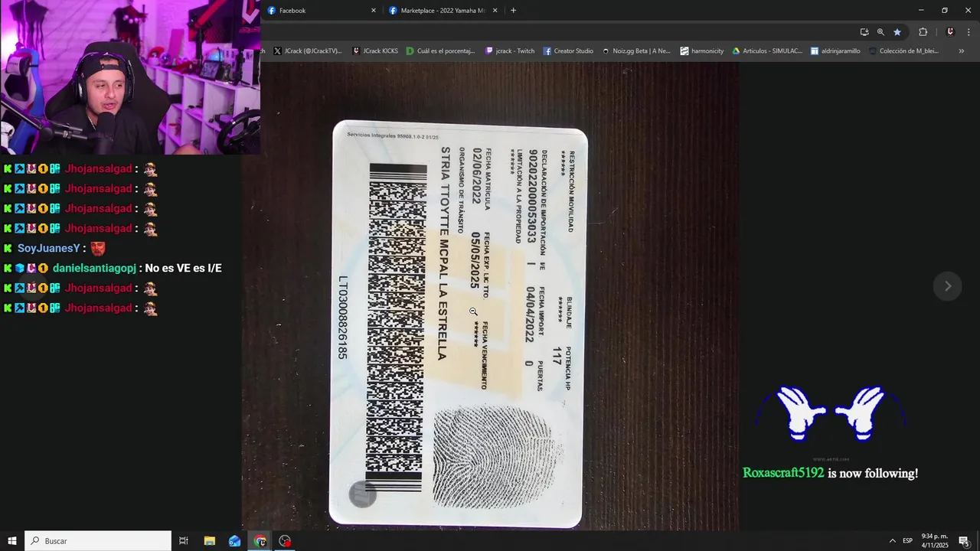Click SoyJuanesY chat username
The image size is (980, 551).
(x=49, y=249)
